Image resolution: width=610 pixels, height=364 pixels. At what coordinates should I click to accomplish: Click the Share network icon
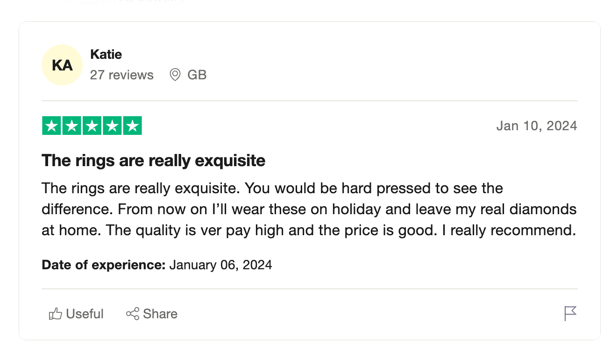[x=133, y=314]
